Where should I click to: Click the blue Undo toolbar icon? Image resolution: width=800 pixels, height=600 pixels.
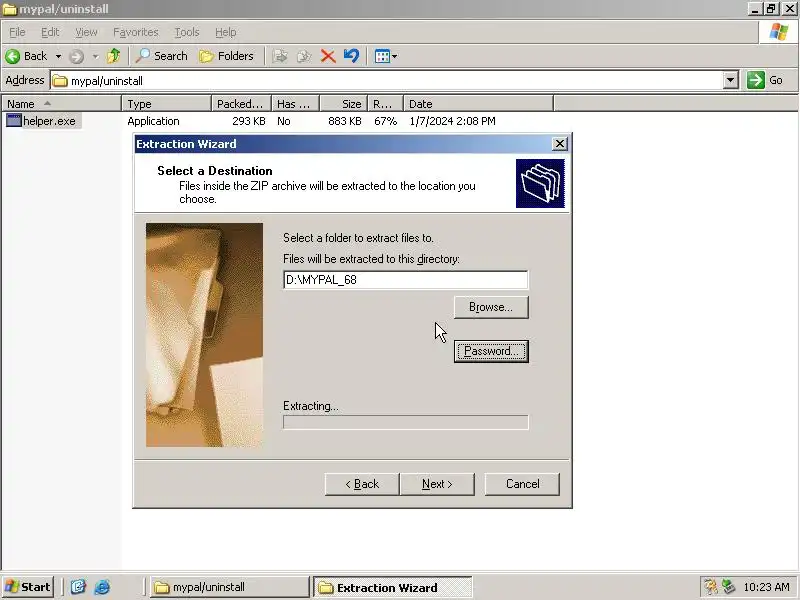[352, 56]
